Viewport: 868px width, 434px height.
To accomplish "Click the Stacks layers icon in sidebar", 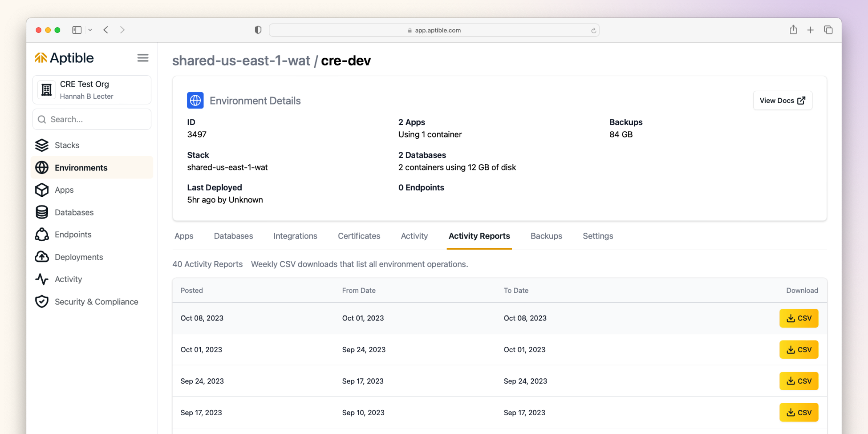I will [x=42, y=145].
